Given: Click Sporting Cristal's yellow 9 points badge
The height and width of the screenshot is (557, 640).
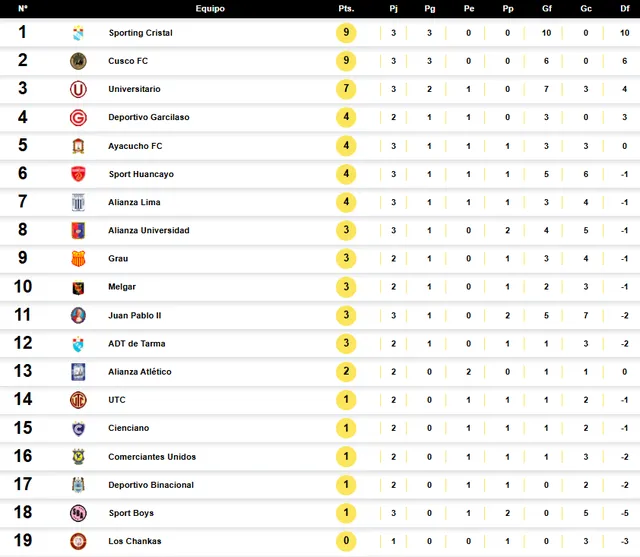Looking at the screenshot, I should (x=346, y=33).
